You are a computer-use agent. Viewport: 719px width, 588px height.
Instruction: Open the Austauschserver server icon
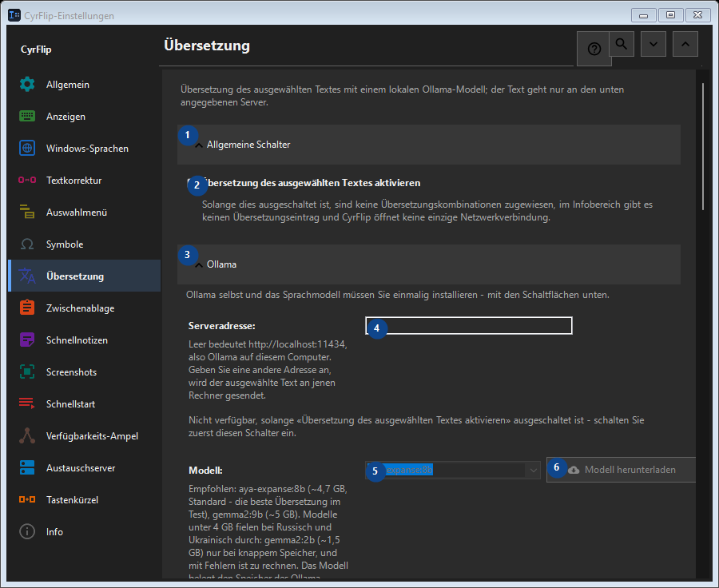pyautogui.click(x=27, y=468)
